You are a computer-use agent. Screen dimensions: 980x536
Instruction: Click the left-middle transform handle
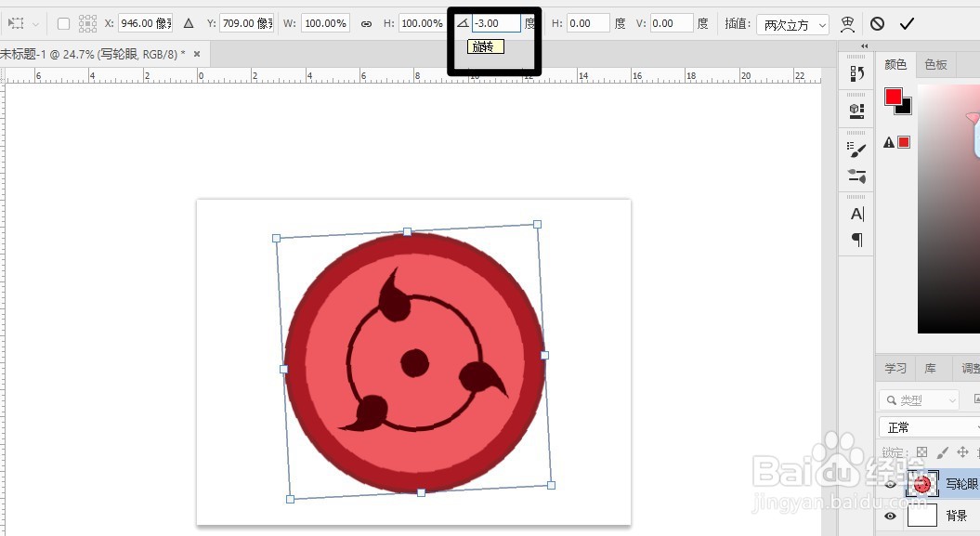[x=283, y=369]
